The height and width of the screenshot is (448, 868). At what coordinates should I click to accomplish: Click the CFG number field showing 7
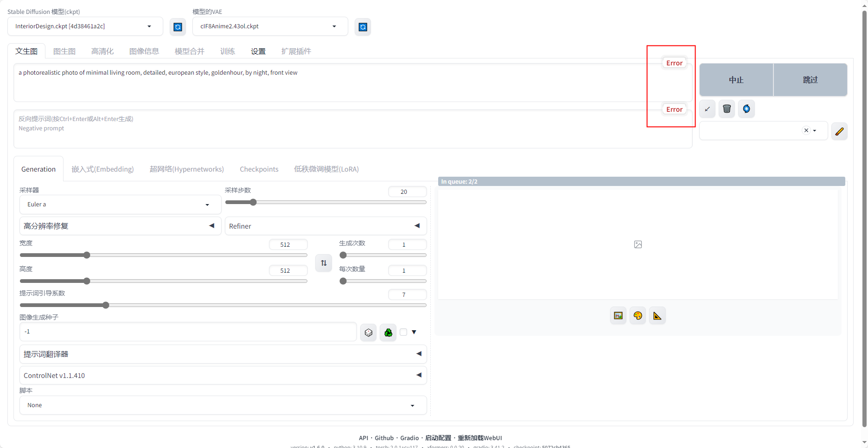tap(407, 294)
